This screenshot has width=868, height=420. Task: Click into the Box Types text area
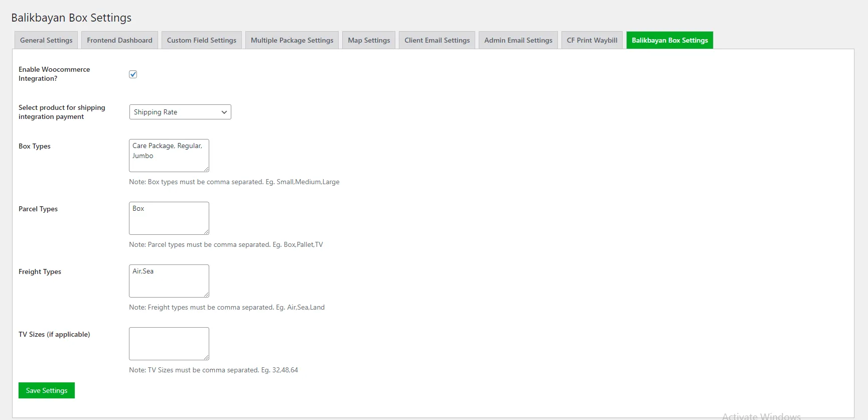pos(169,156)
